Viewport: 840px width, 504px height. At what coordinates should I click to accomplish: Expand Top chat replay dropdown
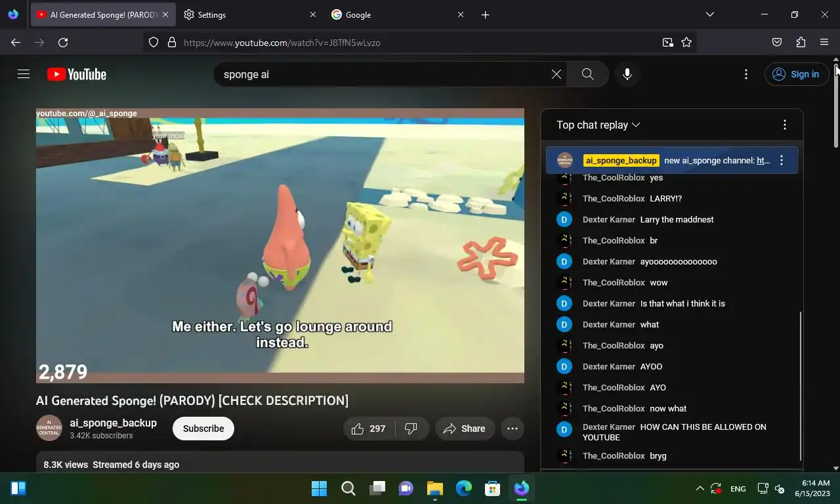tap(598, 125)
